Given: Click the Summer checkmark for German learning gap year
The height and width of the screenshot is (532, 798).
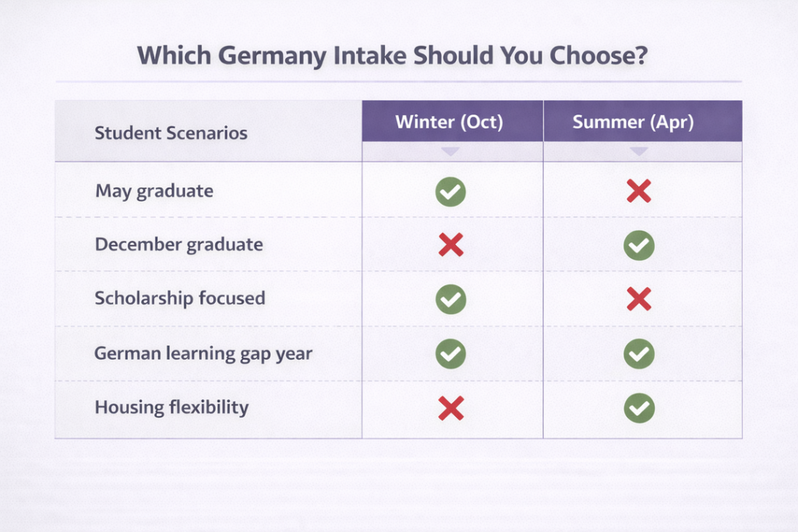Looking at the screenshot, I should pyautogui.click(x=639, y=354).
